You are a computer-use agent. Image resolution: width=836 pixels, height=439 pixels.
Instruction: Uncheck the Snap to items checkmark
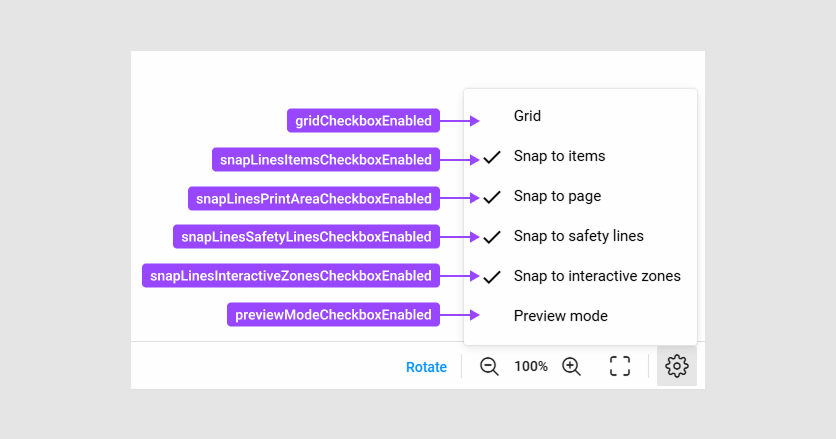[492, 157]
